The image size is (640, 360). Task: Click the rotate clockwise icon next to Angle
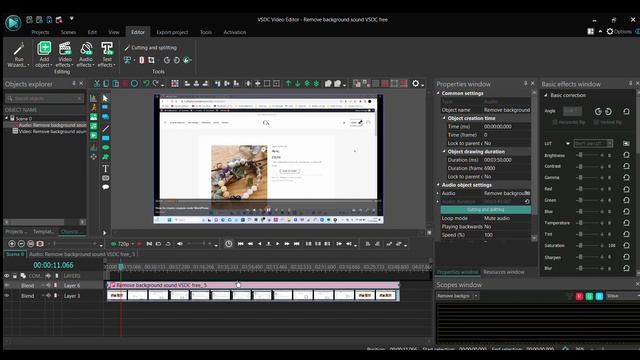[608, 111]
